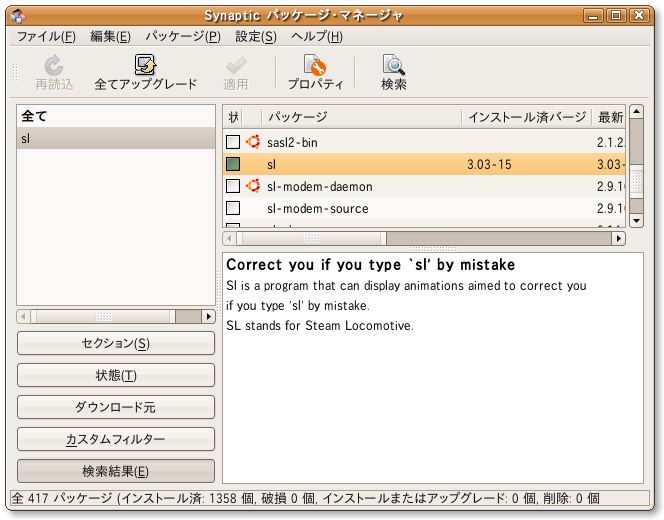Sort by インストール済バージョン column header
This screenshot has width=664, height=520.
[x=526, y=117]
